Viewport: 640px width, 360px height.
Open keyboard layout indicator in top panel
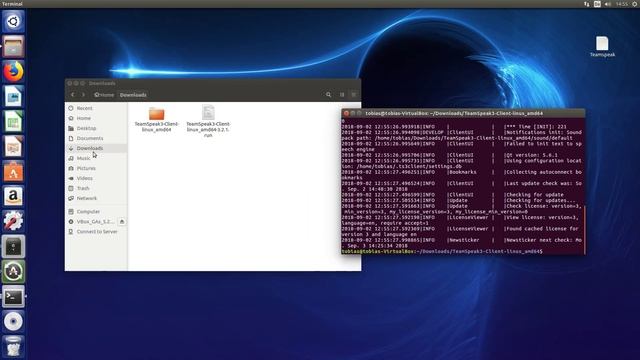click(597, 4)
